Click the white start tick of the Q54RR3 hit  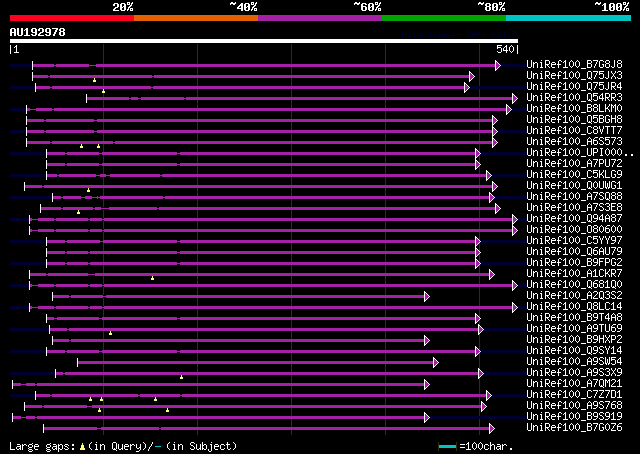[x=87, y=98]
